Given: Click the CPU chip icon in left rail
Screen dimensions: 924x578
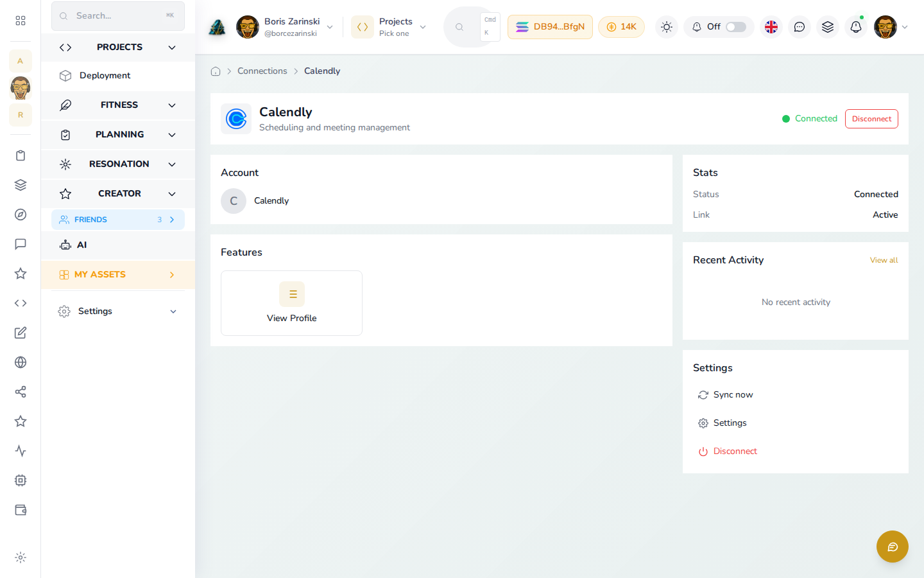Looking at the screenshot, I should (21, 480).
